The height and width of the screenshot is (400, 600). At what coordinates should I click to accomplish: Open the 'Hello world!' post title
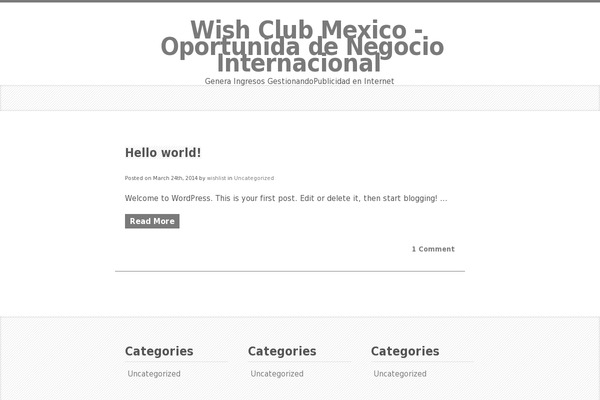tap(163, 153)
